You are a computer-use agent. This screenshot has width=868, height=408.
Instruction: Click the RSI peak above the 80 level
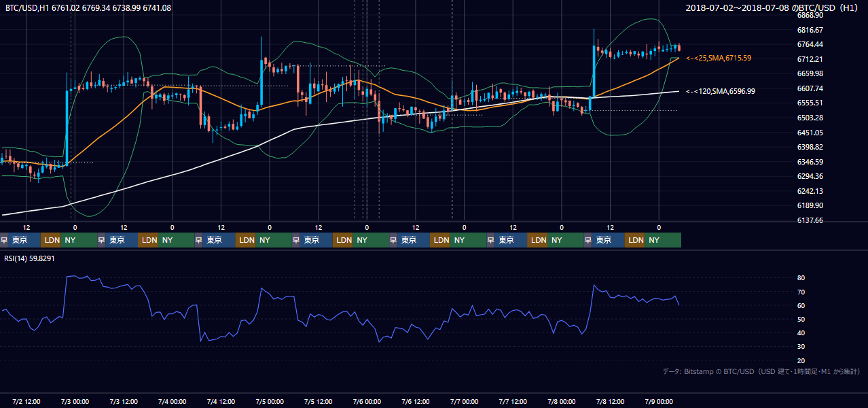pyautogui.click(x=76, y=277)
